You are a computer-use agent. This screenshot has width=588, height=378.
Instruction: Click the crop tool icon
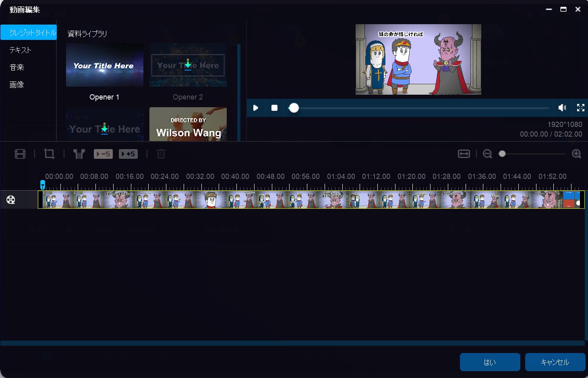(x=49, y=154)
